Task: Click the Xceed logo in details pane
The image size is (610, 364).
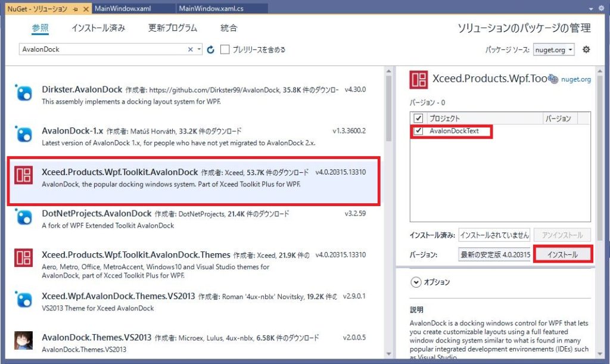Action: click(419, 80)
